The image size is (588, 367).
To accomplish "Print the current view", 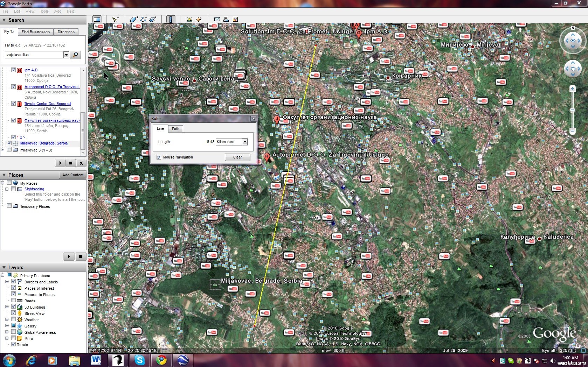I will 226,20.
